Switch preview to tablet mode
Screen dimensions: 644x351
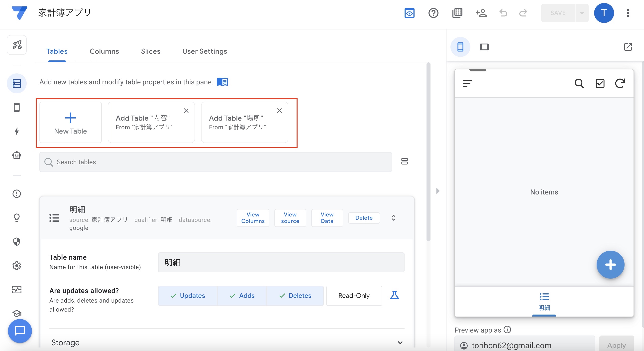[485, 46]
